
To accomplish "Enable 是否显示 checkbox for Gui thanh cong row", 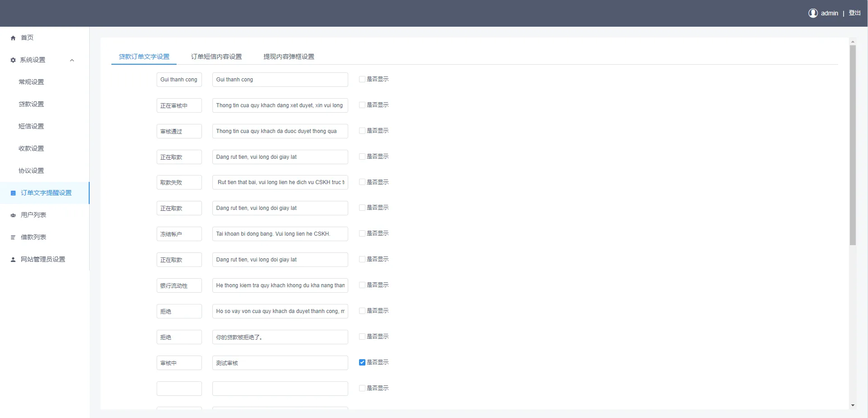I will click(362, 79).
